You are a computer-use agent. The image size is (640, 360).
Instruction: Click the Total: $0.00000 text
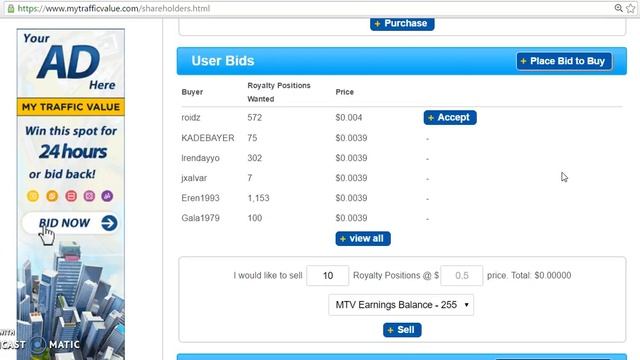point(541,276)
